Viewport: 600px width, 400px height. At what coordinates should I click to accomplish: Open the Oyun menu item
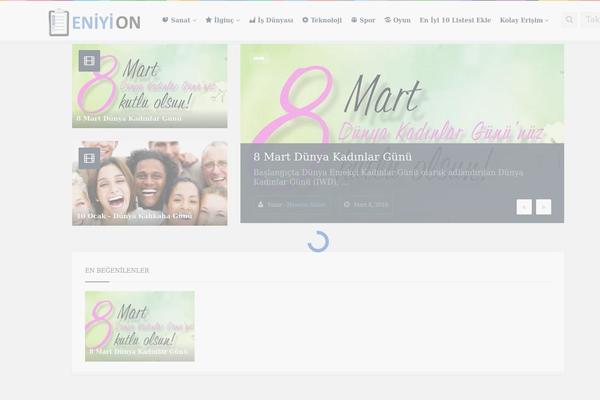pyautogui.click(x=397, y=20)
